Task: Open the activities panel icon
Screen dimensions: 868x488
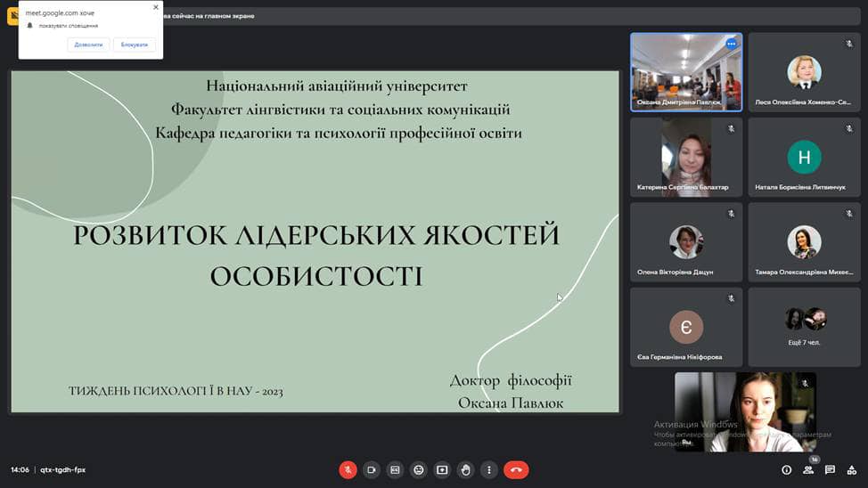Action: (852, 469)
